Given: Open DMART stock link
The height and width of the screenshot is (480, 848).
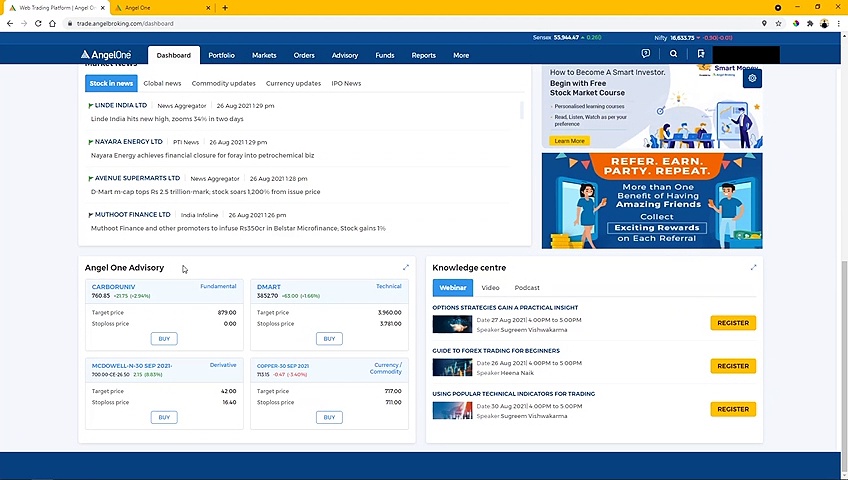Looking at the screenshot, I should pyautogui.click(x=269, y=286).
